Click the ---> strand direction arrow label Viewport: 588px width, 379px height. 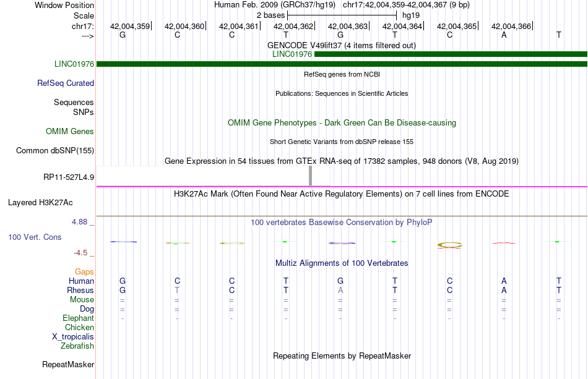[x=88, y=36]
